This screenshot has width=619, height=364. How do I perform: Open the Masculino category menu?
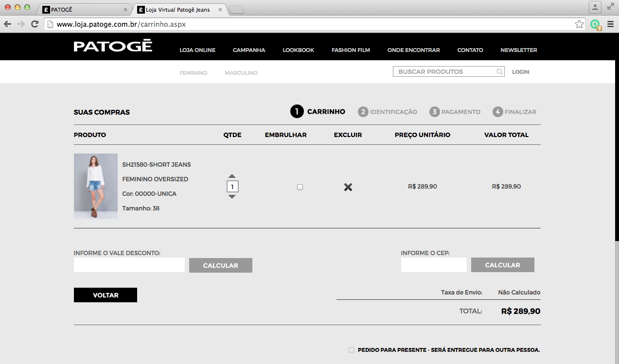241,73
